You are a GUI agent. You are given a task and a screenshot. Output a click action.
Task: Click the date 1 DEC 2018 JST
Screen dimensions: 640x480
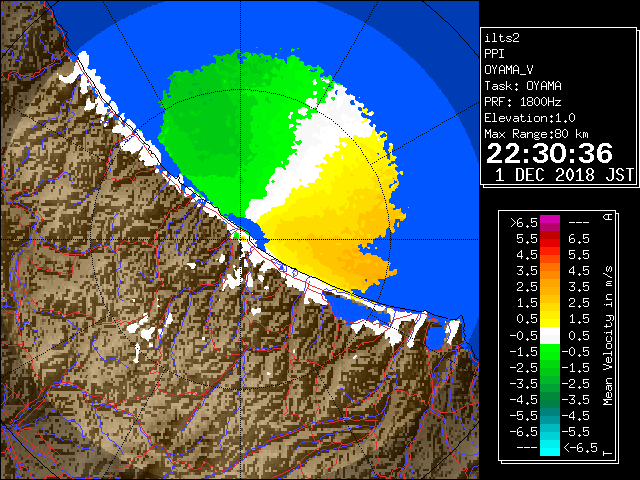coord(564,175)
